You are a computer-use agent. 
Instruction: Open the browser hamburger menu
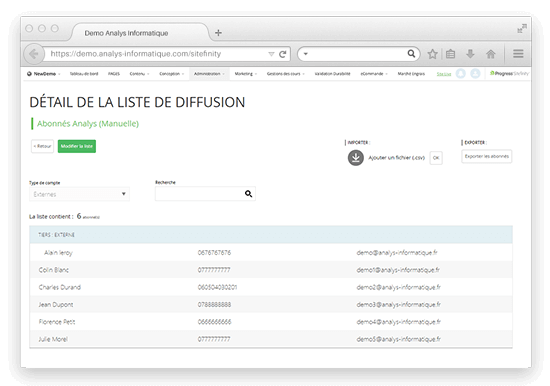click(x=518, y=54)
